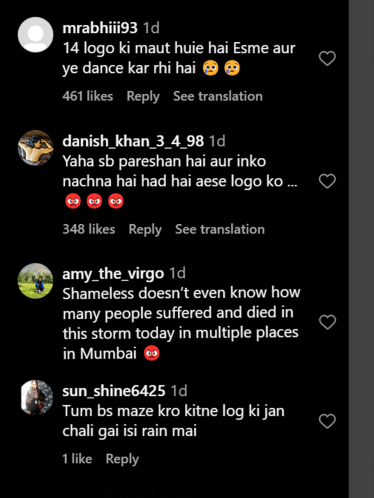Reply to mrabhiii93's comment

coord(143,96)
